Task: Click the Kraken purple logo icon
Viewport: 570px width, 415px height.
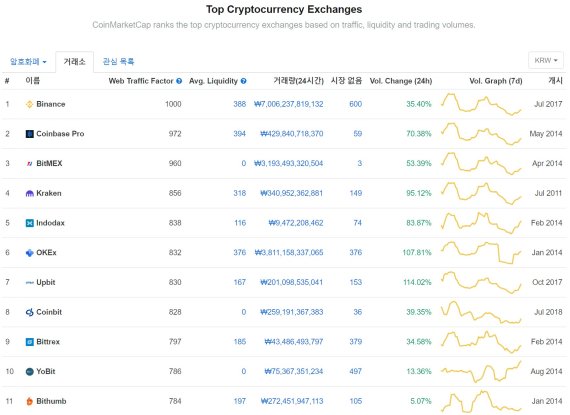Action: [x=29, y=193]
